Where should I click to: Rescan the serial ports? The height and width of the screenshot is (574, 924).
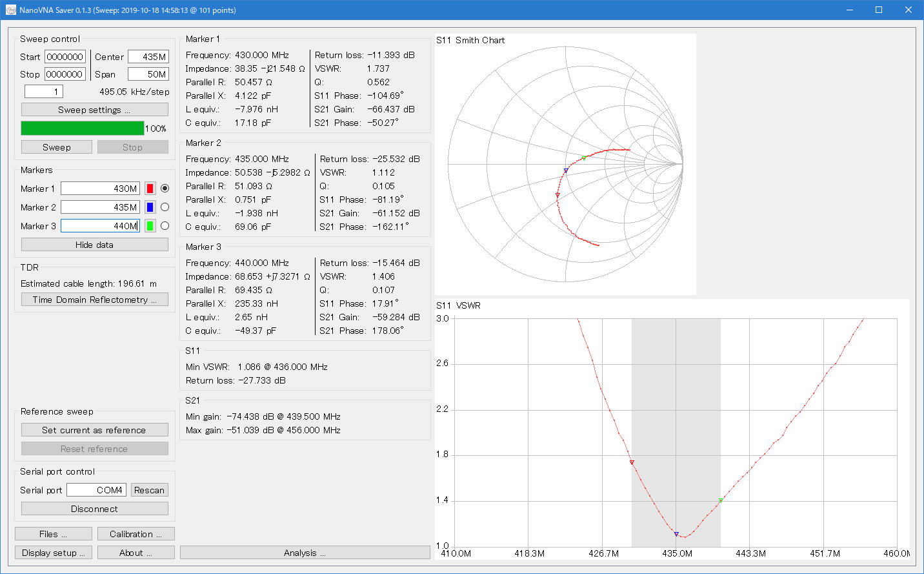(149, 490)
